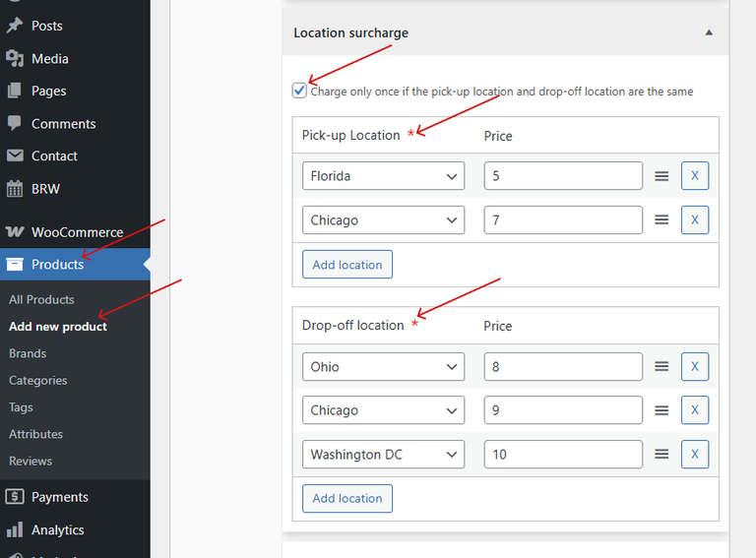
Task: Remove Washington DC row with X button
Action: click(694, 454)
